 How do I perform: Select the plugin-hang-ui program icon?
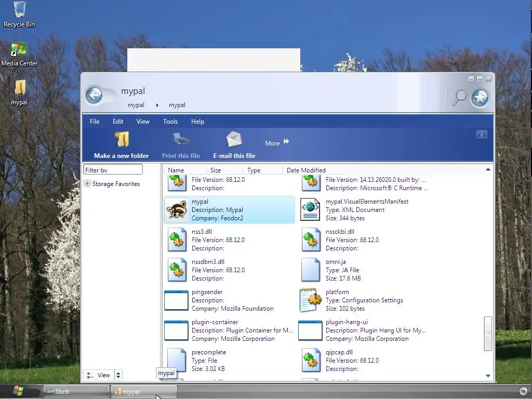click(x=310, y=330)
